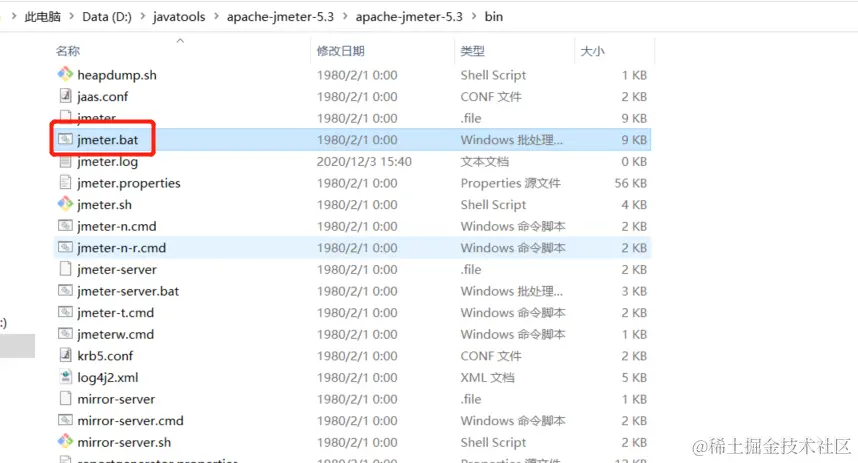Viewport: 858px width, 463px height.
Task: Select the mirror-server file name
Action: coord(116,400)
